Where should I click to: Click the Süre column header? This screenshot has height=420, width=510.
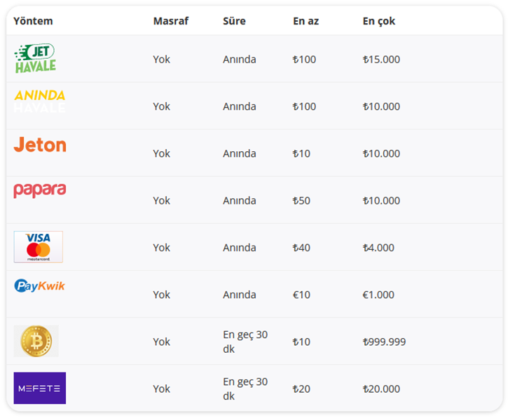point(234,21)
